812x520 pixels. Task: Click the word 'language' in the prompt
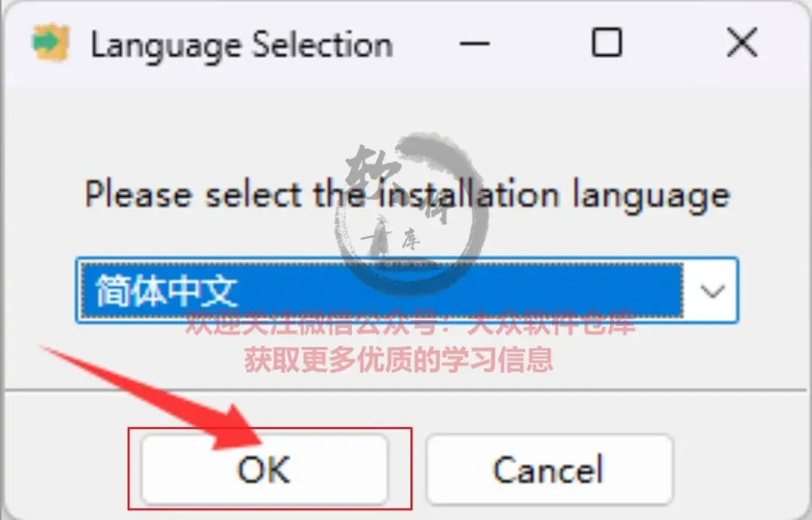[x=651, y=196]
